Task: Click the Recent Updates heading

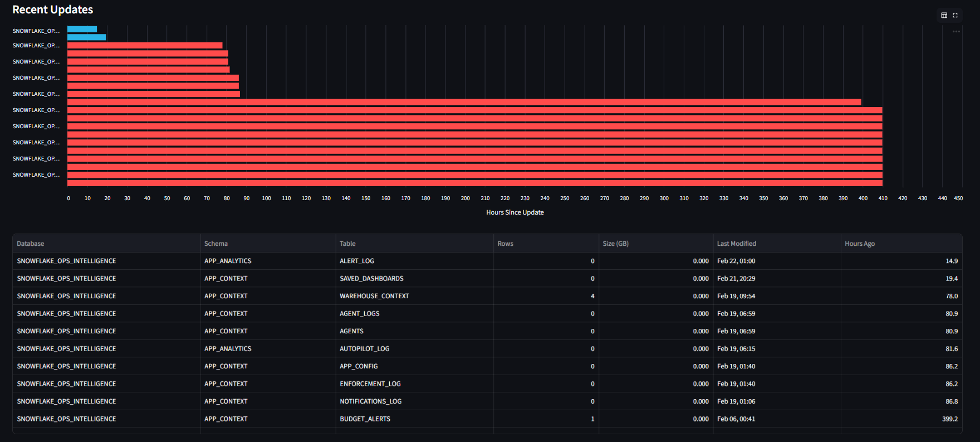Action: coord(53,9)
